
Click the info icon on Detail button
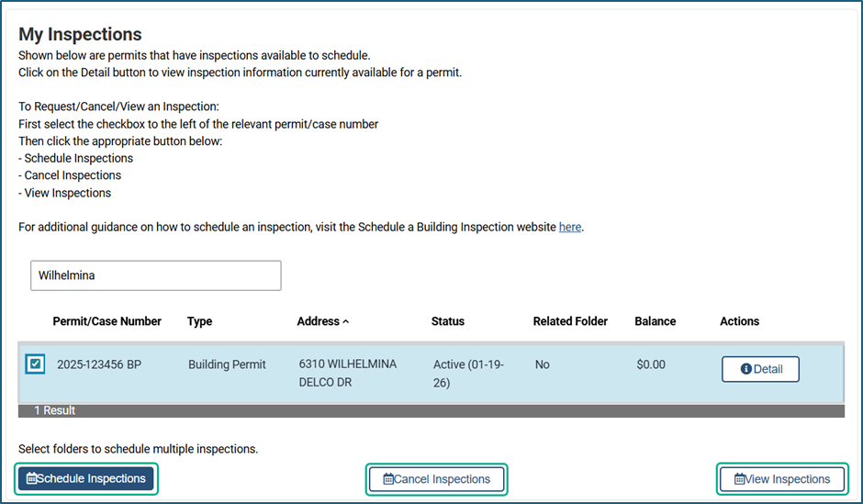point(746,369)
